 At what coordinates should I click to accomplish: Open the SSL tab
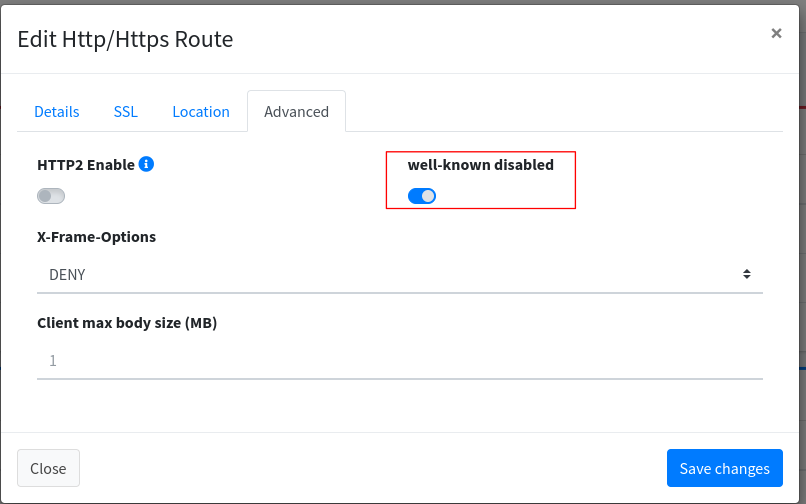click(x=126, y=112)
